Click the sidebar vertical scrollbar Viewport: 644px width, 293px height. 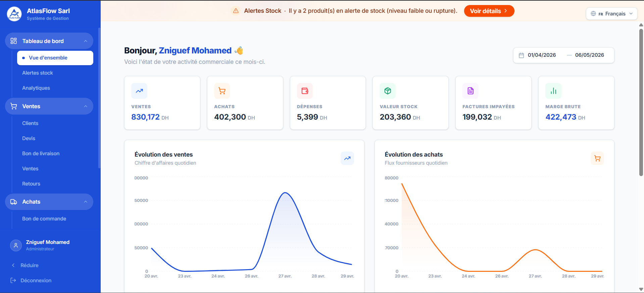click(x=99, y=98)
